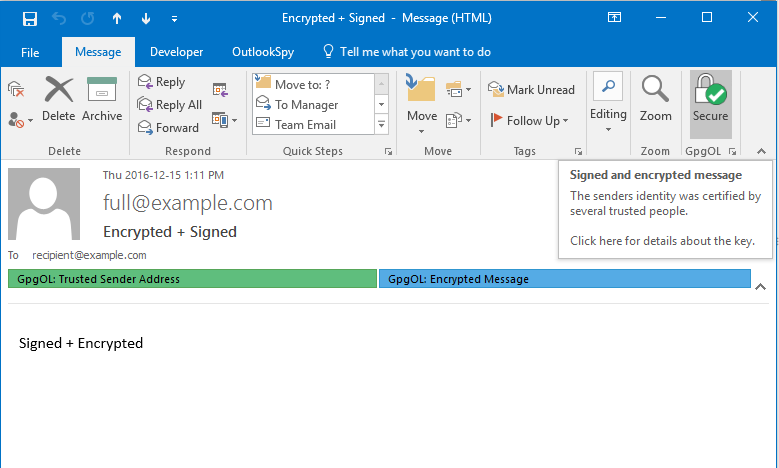Switch to the OutlookSpy tab
779x468 pixels.
[262, 52]
